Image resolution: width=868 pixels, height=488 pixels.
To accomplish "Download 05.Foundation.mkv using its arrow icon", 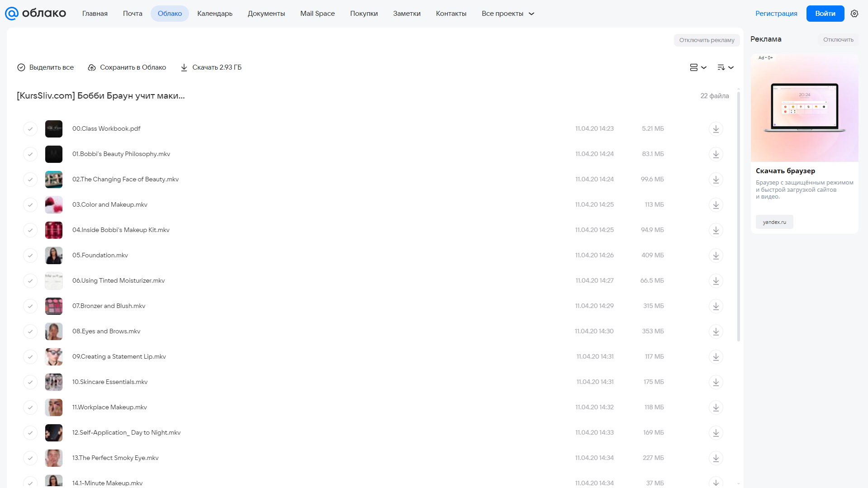I will (x=716, y=256).
